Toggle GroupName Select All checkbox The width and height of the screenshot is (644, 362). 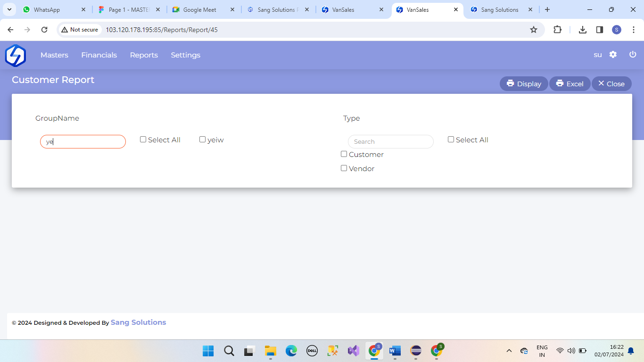(143, 140)
